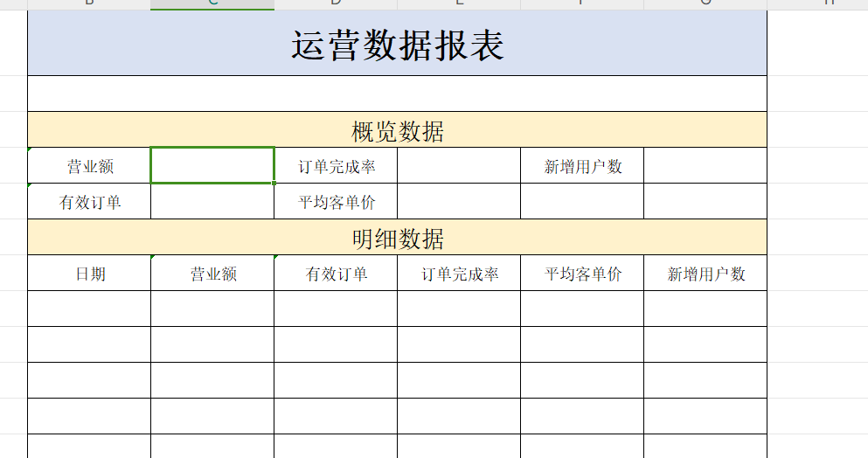
Task: Click the 订单完成率 column header in detail table
Action: pyautogui.click(x=459, y=274)
